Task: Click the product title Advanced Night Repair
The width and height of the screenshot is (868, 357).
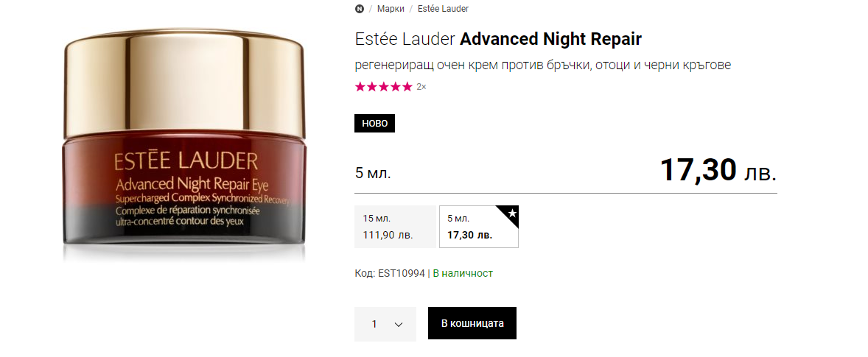Action: coord(551,39)
